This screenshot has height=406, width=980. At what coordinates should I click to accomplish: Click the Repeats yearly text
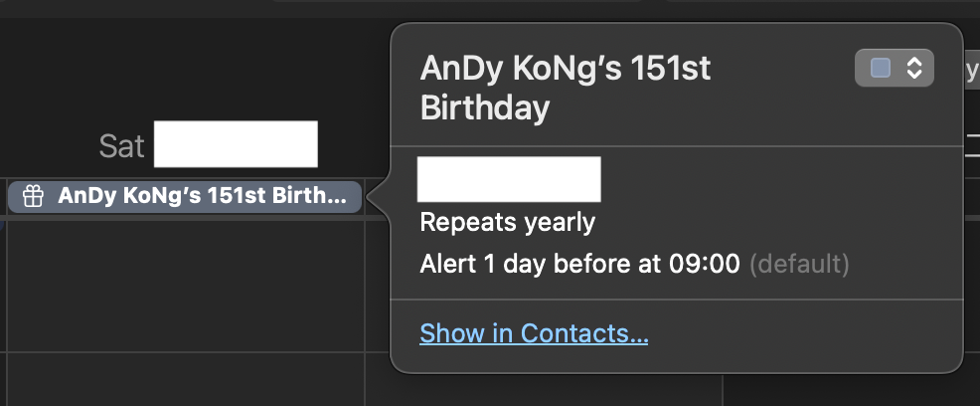(508, 223)
